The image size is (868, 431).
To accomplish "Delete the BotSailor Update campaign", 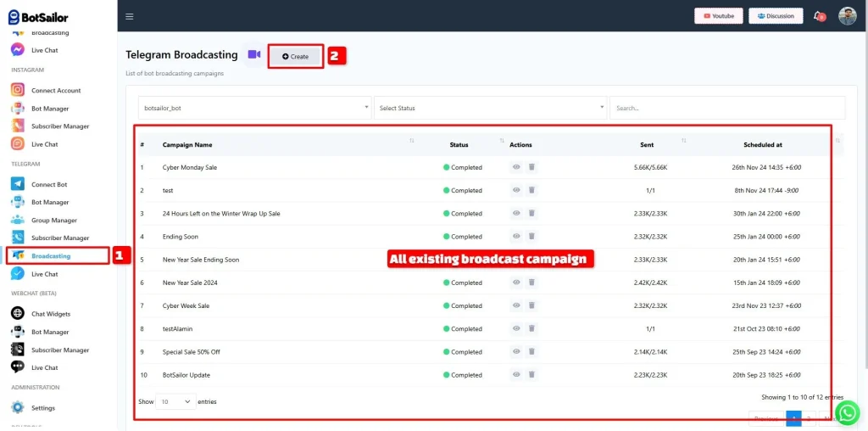I will 531,375.
